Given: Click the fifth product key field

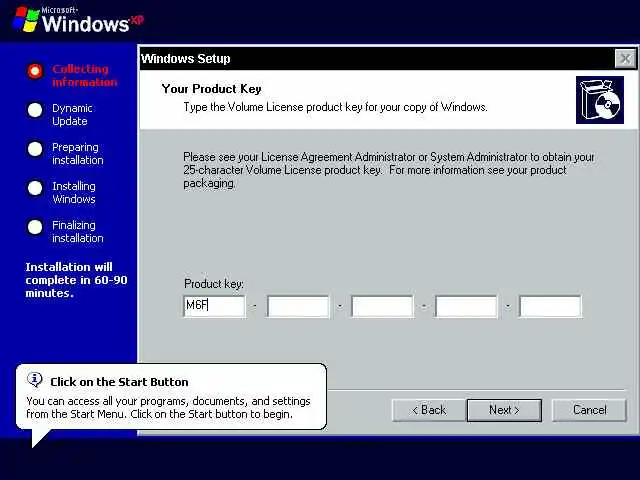Looking at the screenshot, I should tap(550, 306).
